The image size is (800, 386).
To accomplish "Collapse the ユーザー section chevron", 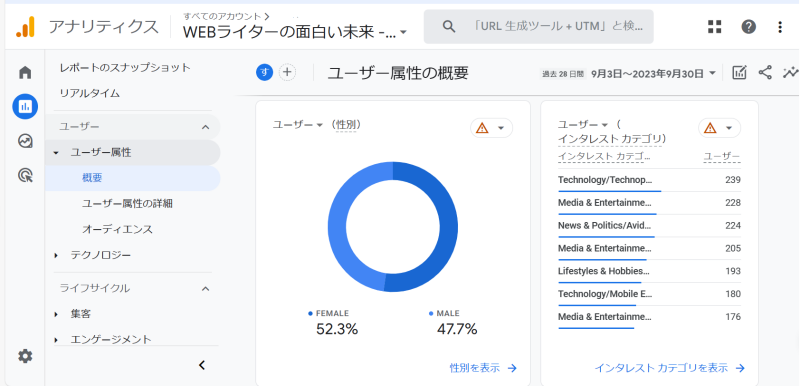I will [205, 127].
